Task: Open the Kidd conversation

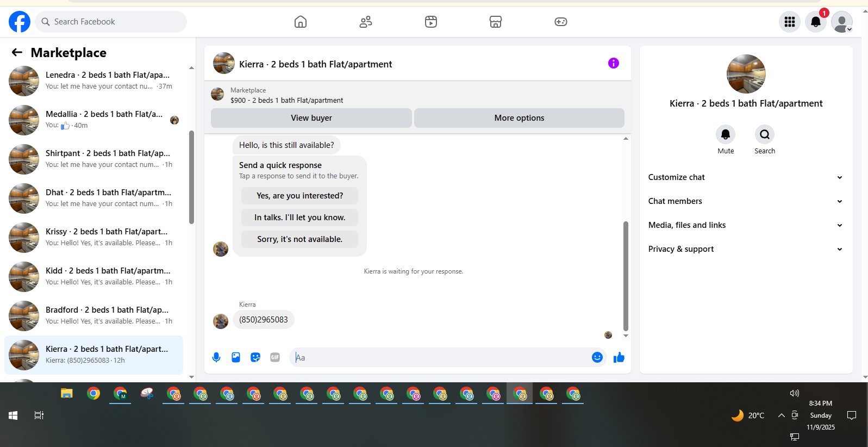Action: pos(93,276)
